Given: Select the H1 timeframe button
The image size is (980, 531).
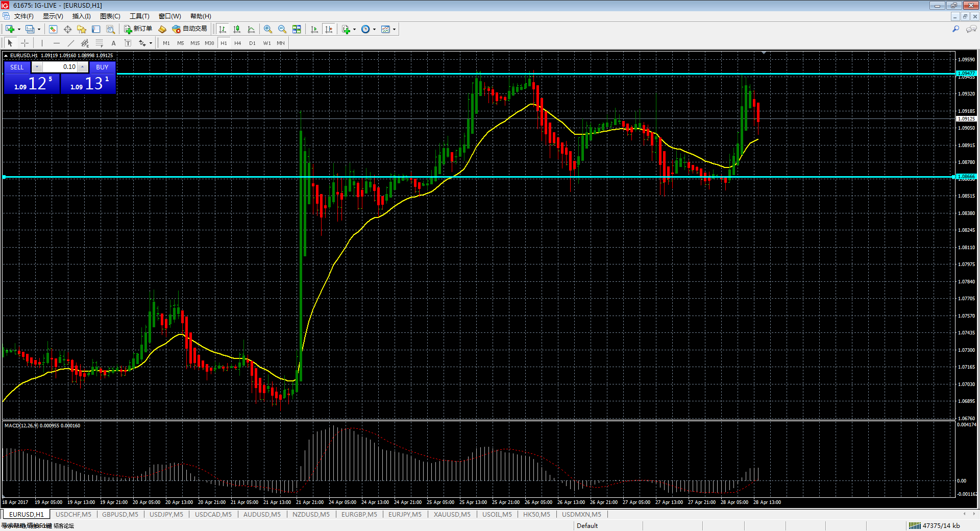Looking at the screenshot, I should 224,43.
